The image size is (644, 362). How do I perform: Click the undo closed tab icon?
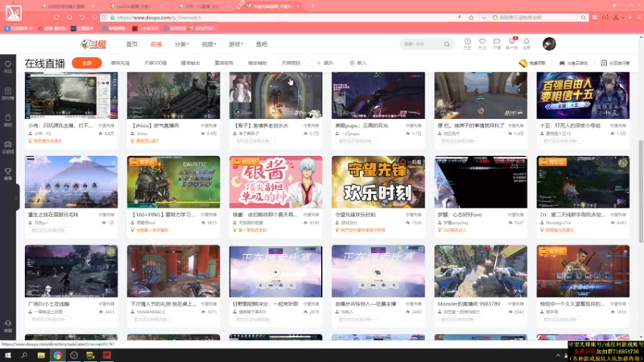tap(82, 18)
